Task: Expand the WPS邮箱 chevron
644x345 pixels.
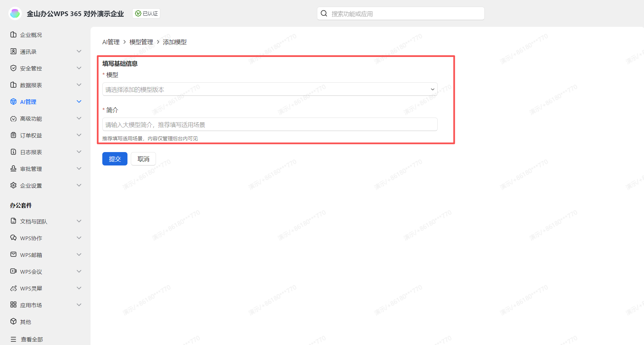Action: (x=79, y=255)
